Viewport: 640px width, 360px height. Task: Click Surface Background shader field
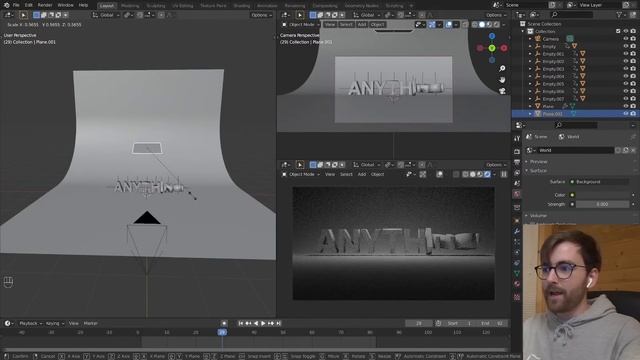[x=602, y=182]
